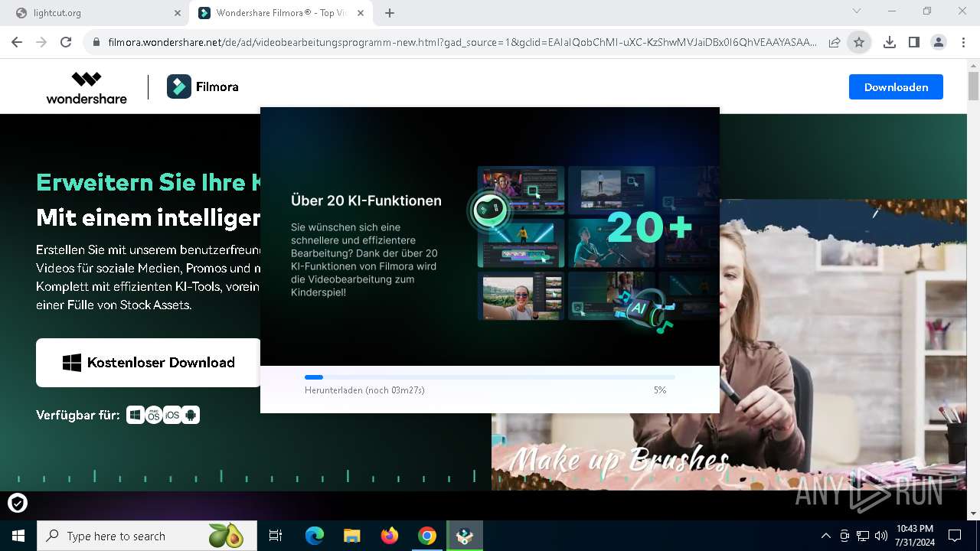Click Über 20 KI-Funktionen heading

point(366,201)
